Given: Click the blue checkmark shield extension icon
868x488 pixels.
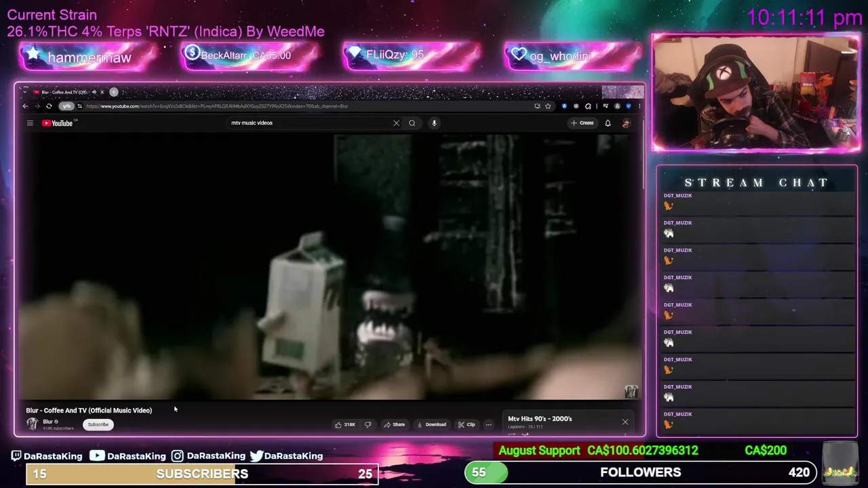Looking at the screenshot, I should click(629, 106).
